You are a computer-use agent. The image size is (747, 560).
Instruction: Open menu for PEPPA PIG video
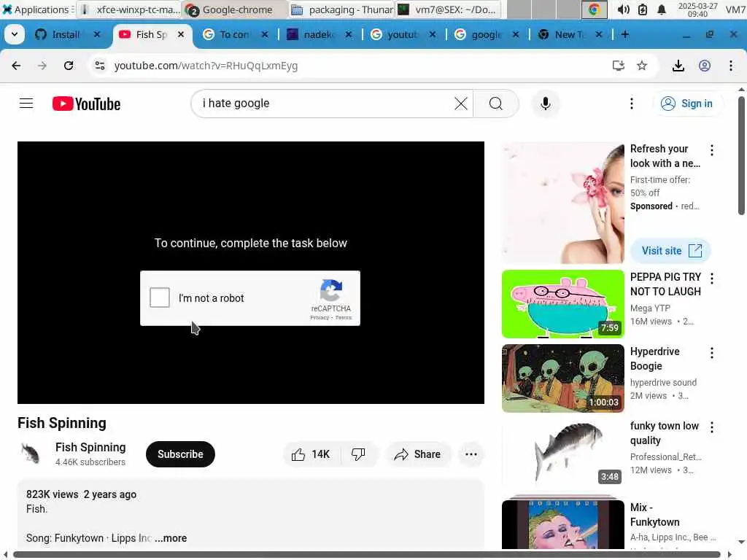[x=712, y=278]
